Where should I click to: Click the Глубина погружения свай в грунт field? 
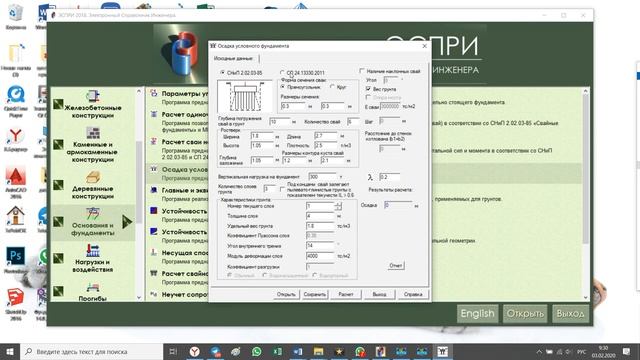point(280,122)
